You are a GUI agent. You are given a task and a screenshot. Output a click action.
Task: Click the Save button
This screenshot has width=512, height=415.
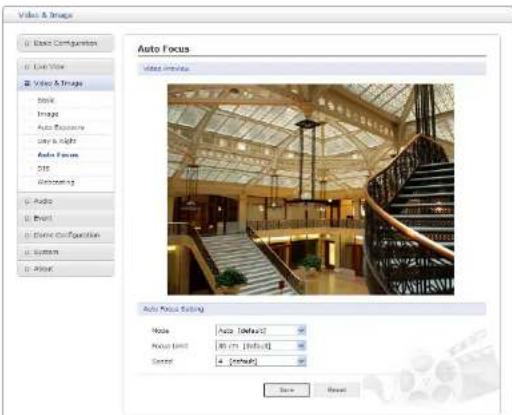[x=287, y=390]
